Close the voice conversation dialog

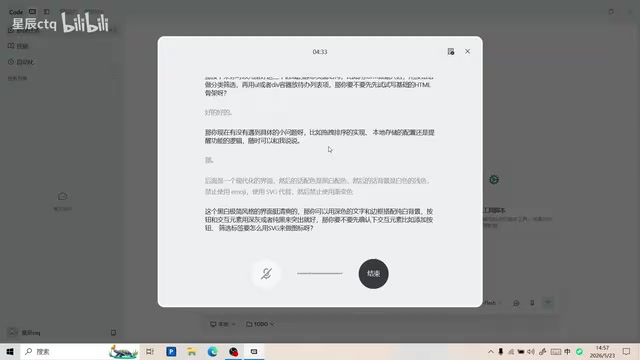coord(467,51)
